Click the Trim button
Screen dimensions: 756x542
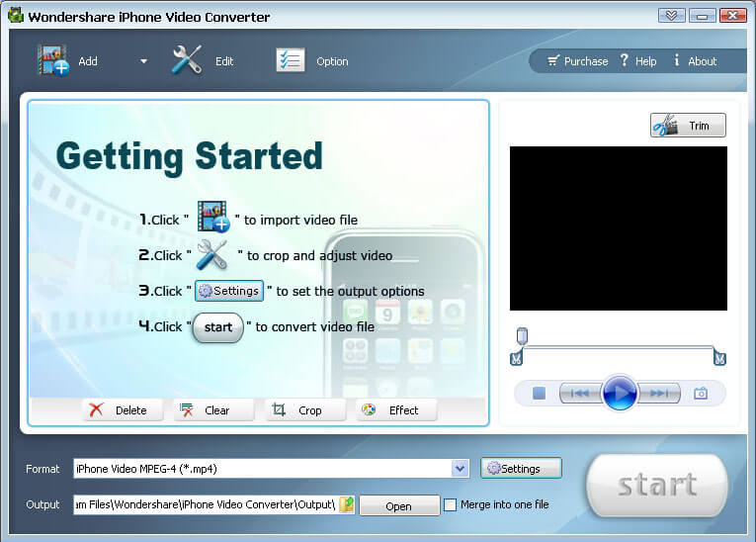pos(688,126)
